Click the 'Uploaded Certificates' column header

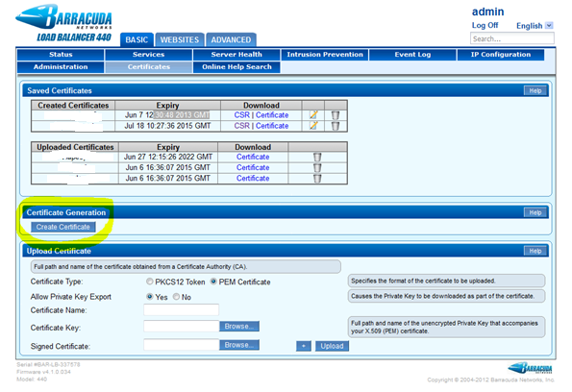tap(75, 147)
